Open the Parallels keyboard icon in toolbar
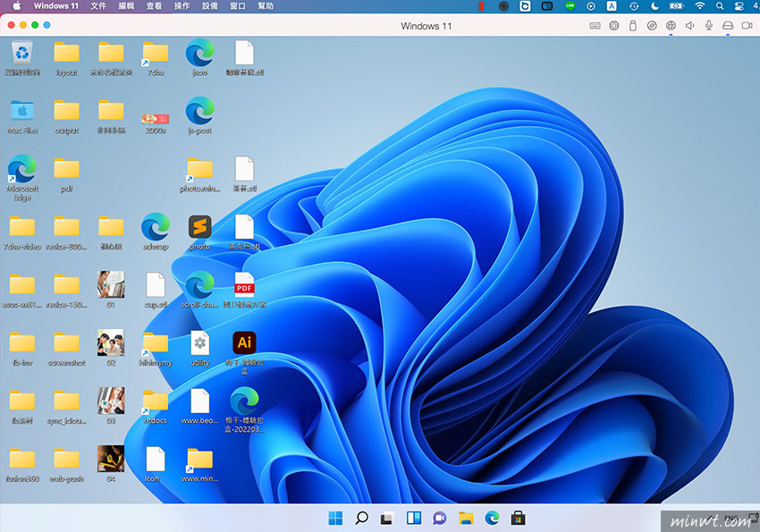This screenshot has width=760, height=532. (x=595, y=26)
